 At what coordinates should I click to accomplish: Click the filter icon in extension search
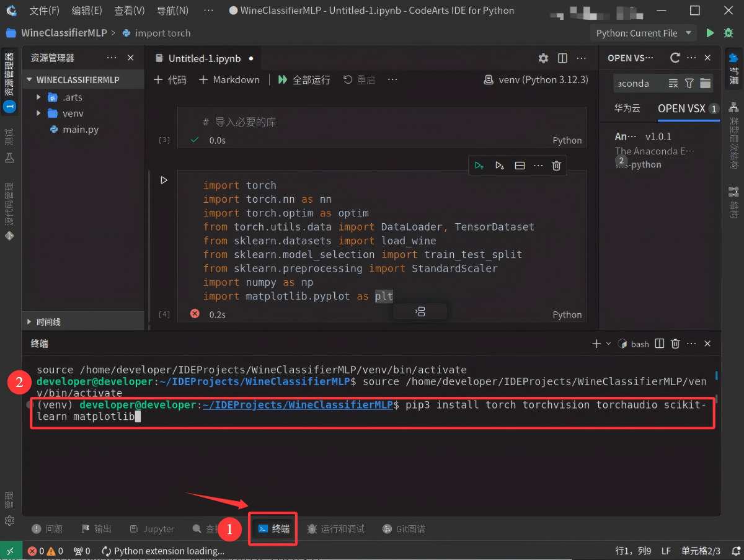(x=689, y=83)
